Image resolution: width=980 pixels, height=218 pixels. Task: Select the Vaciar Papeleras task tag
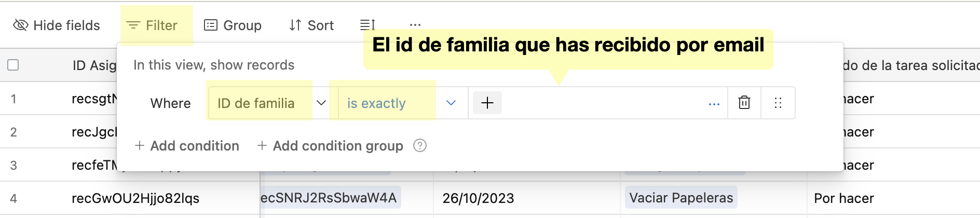(681, 198)
